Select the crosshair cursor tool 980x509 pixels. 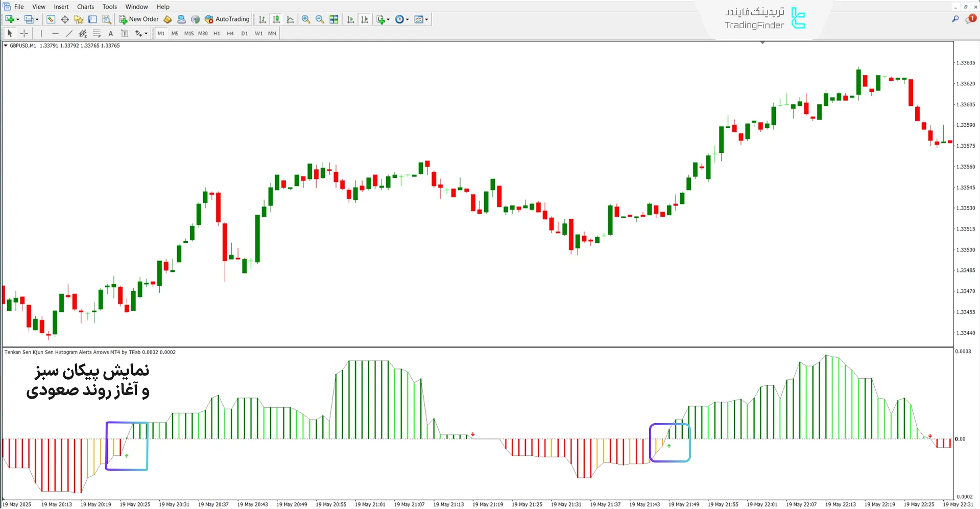(x=24, y=33)
